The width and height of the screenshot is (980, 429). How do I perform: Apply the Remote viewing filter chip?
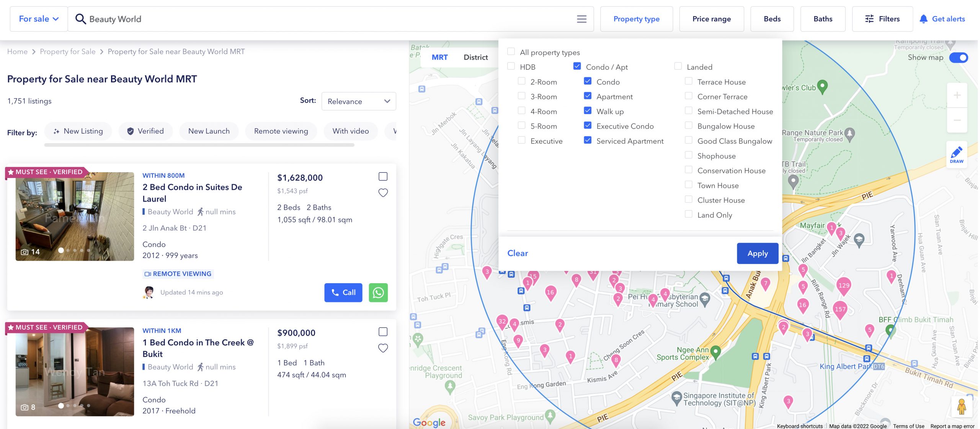[x=281, y=131]
